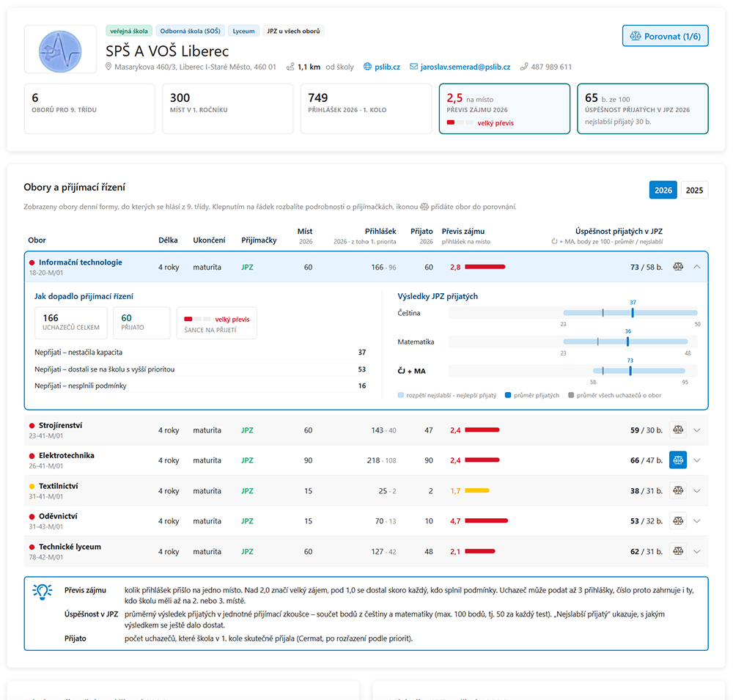Screen dimensions: 733x700
Task: Click the Převis zájmu 2026 summary card
Action: pyautogui.click(x=504, y=109)
